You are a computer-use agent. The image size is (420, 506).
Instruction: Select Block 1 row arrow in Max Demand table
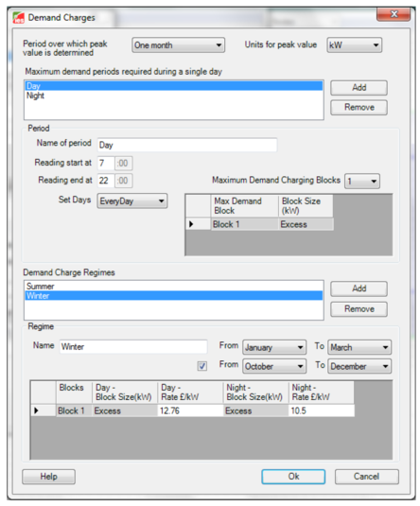198,224
